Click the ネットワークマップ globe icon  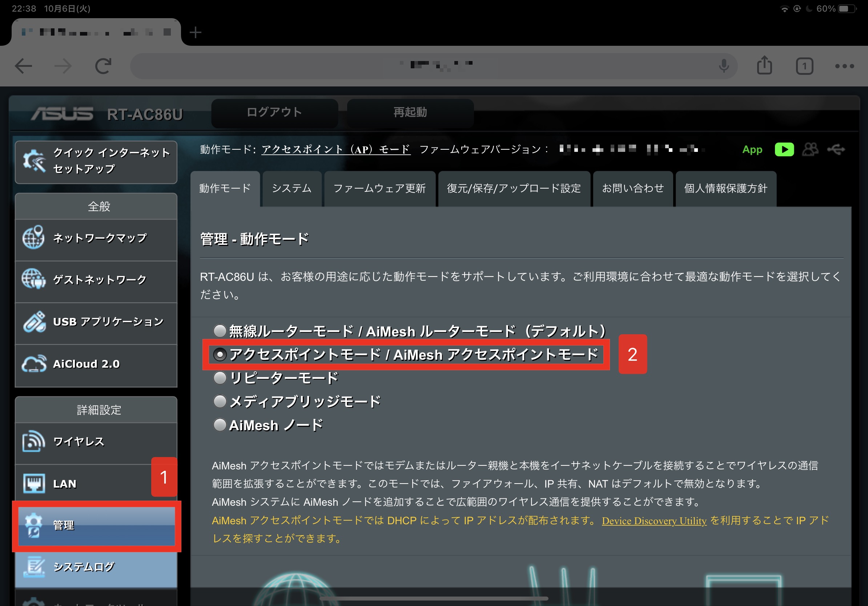click(x=33, y=238)
